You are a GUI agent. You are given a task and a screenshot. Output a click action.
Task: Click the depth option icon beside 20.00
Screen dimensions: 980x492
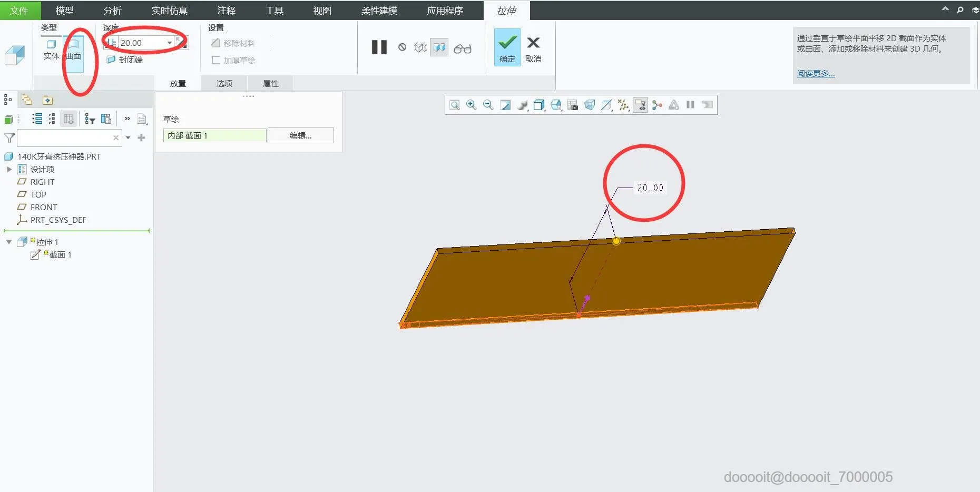pyautogui.click(x=111, y=43)
